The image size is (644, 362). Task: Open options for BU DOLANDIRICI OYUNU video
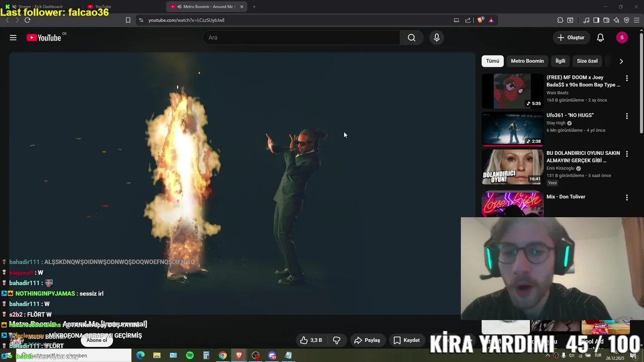click(x=627, y=154)
